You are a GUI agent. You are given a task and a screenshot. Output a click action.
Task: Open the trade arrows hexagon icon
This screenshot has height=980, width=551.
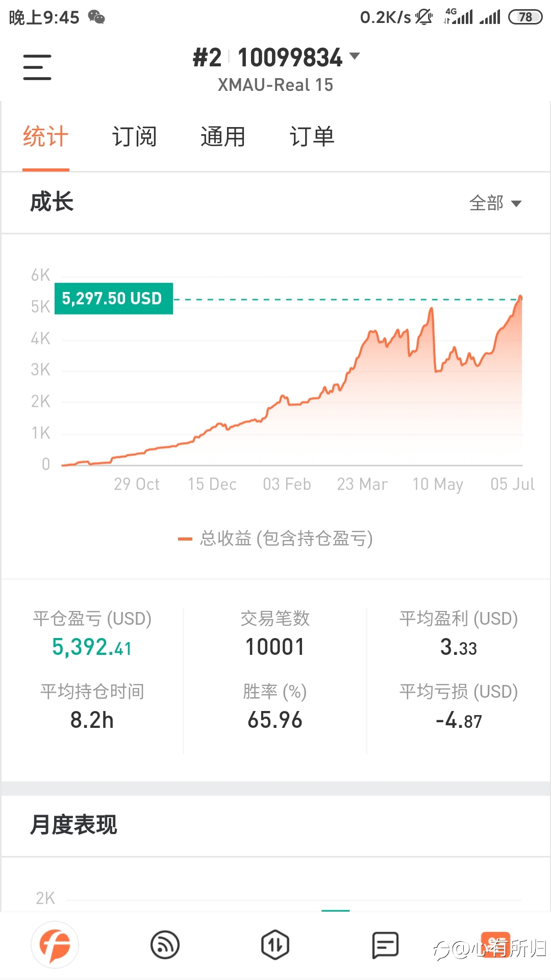coord(275,945)
